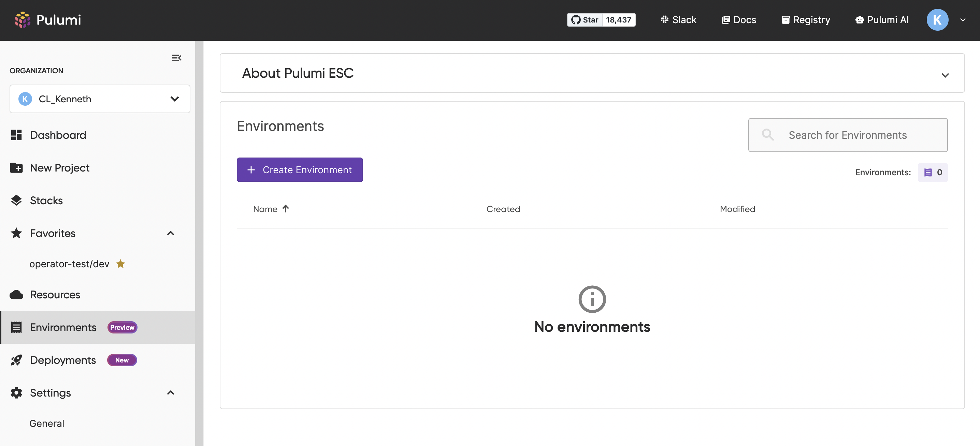
Task: Open the Registry link
Action: [x=806, y=20]
